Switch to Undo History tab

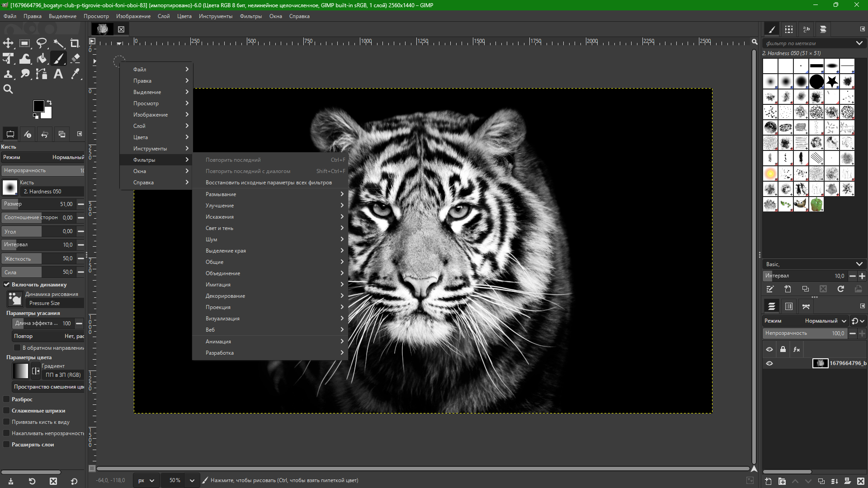tap(45, 134)
